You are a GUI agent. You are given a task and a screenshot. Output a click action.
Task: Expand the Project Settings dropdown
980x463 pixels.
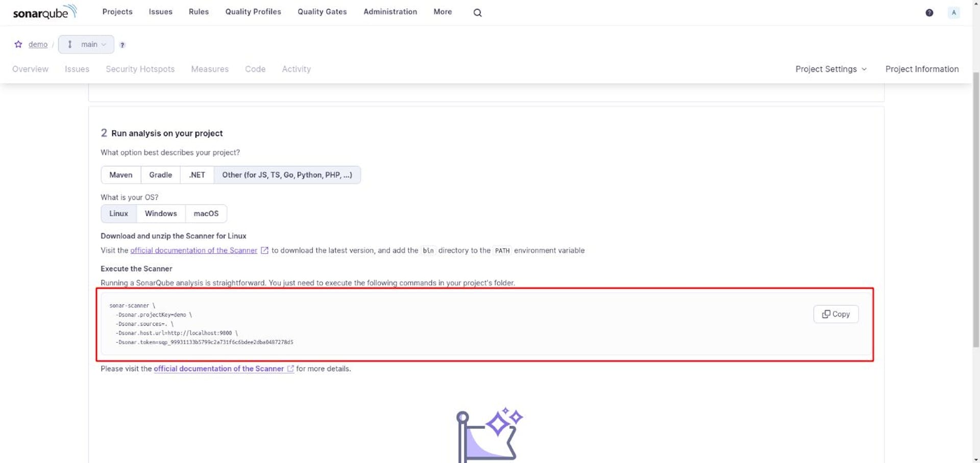tap(830, 69)
